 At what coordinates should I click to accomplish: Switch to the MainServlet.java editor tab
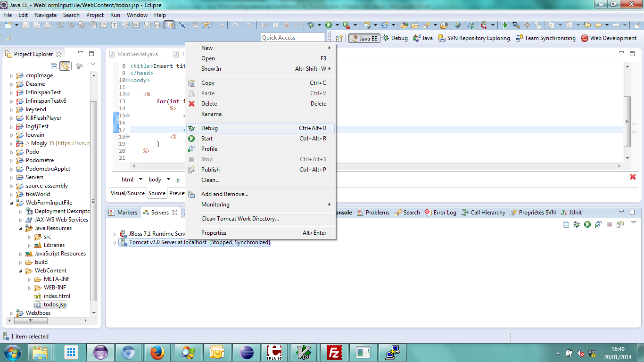pos(133,54)
